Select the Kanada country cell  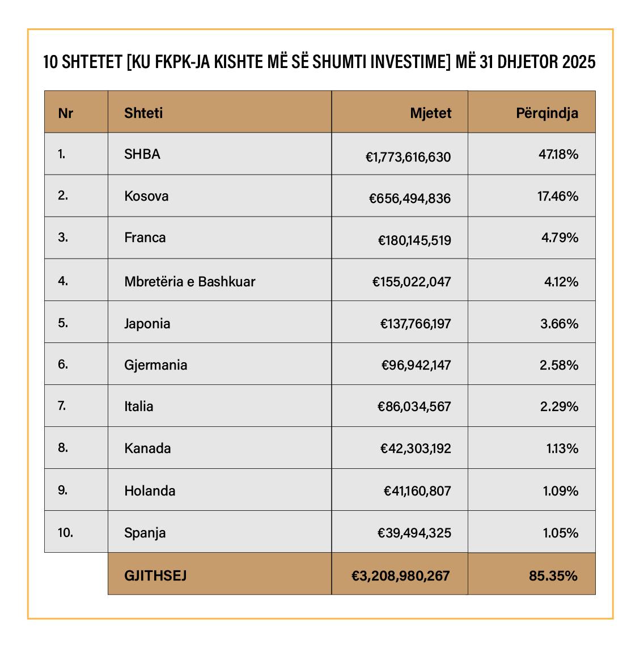147,448
